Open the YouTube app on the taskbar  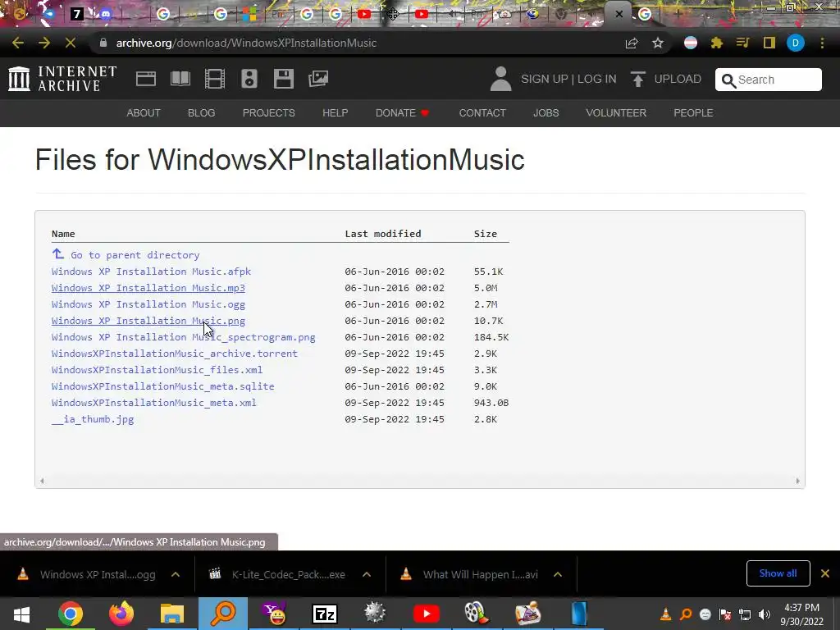pyautogui.click(x=427, y=614)
